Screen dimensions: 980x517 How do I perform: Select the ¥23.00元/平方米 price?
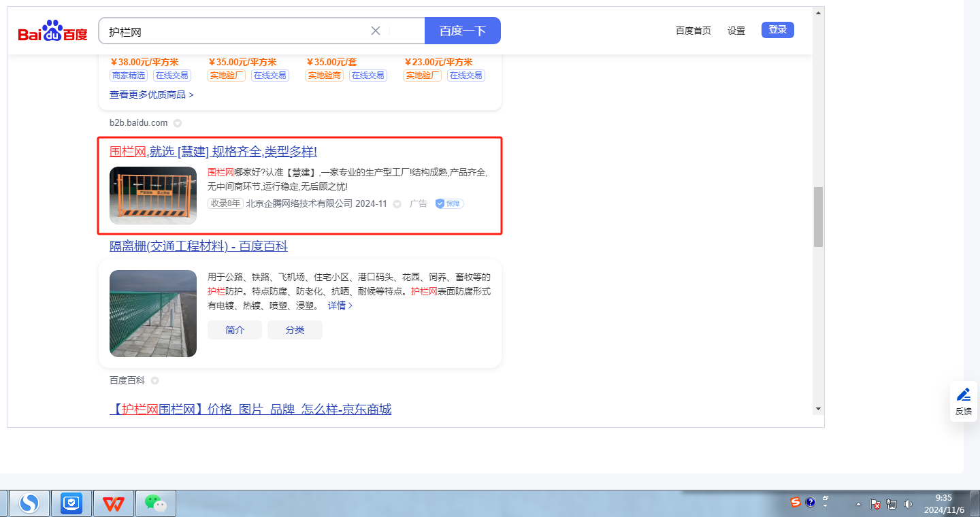pos(438,62)
